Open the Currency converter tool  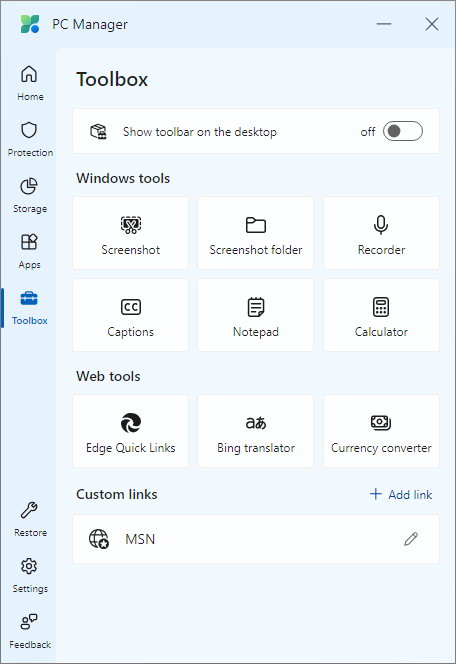(x=381, y=431)
